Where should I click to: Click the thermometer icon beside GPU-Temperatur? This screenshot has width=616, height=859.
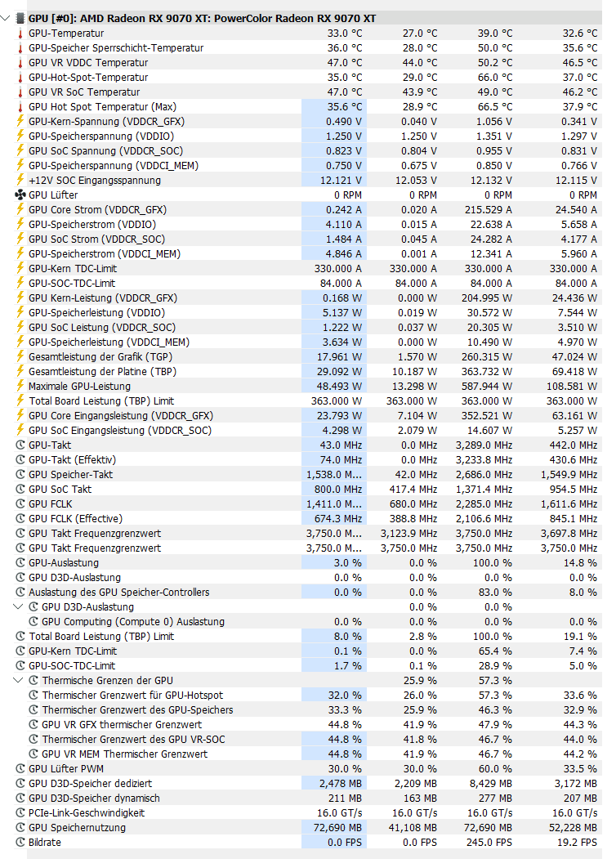point(20,34)
